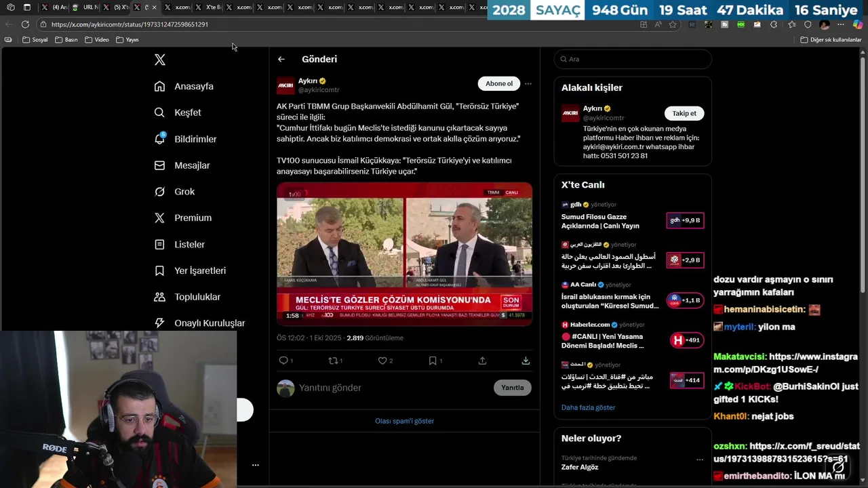Click the browser refresh button
The width and height of the screenshot is (868, 488).
tap(25, 24)
